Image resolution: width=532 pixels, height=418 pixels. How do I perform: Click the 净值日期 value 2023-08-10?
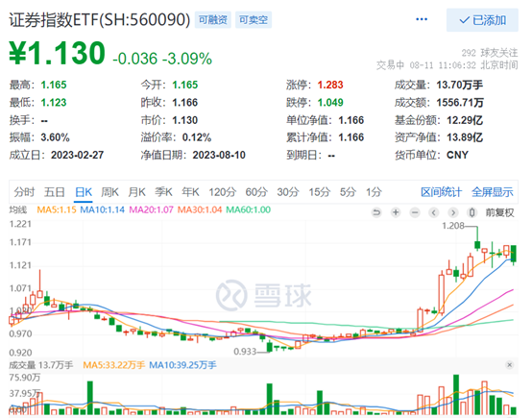tap(219, 155)
